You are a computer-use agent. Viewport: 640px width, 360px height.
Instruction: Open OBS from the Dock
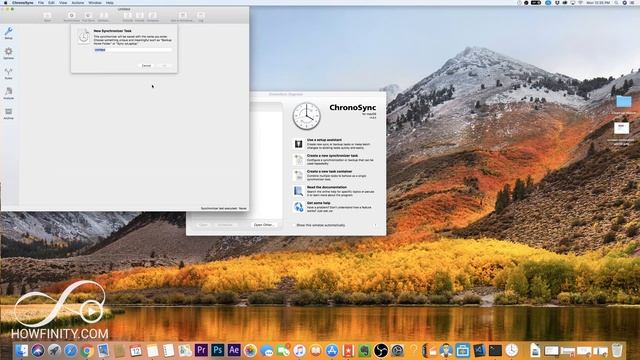click(381, 350)
